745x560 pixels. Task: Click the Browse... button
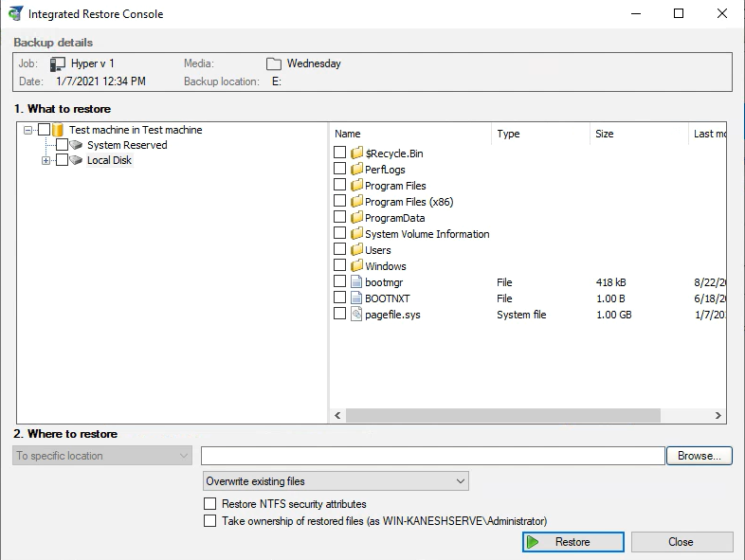[x=700, y=456]
